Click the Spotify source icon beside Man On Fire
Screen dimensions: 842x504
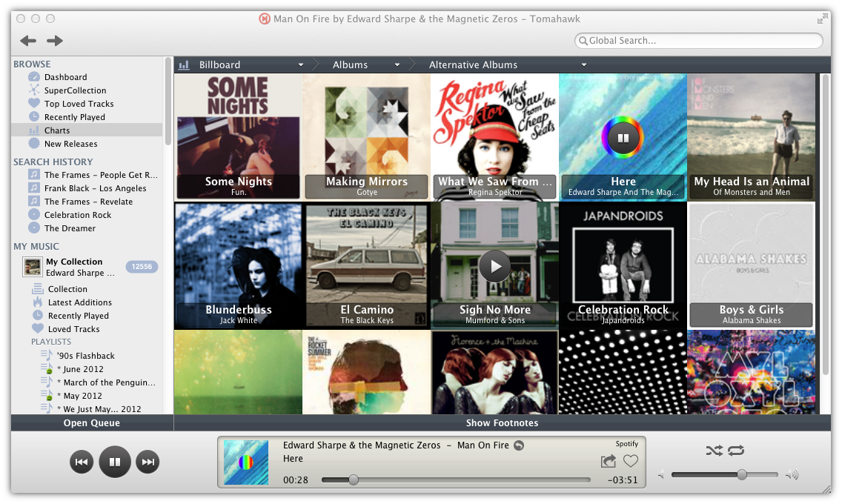(x=519, y=445)
